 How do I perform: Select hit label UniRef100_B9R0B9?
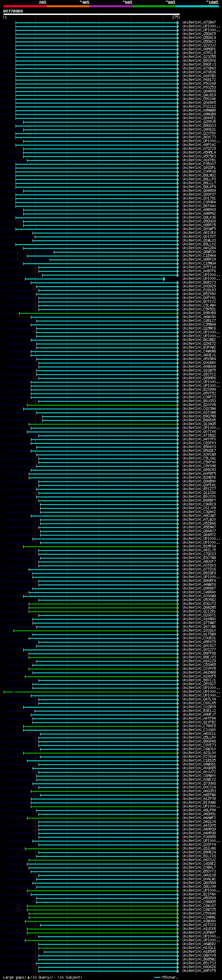[x=199, y=313]
